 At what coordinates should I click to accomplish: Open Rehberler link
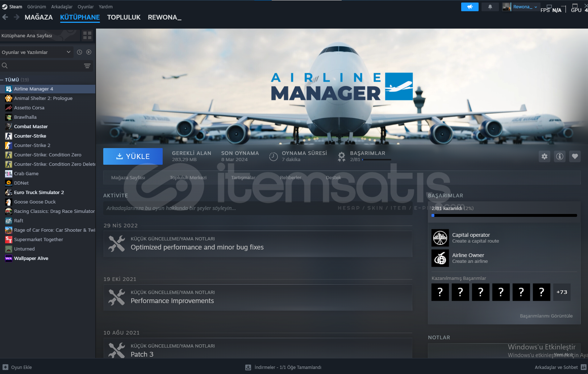(x=291, y=178)
